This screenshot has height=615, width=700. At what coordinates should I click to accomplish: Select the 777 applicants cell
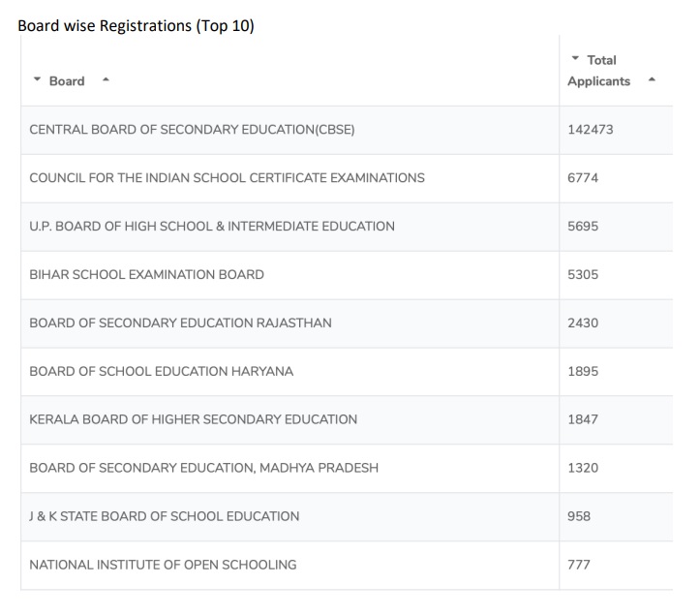[580, 565]
